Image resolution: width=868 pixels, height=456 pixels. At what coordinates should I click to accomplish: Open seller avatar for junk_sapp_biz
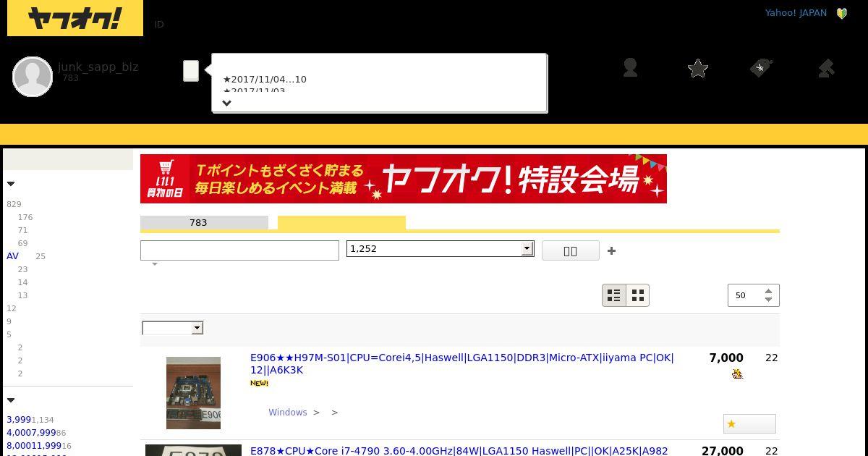click(x=33, y=76)
